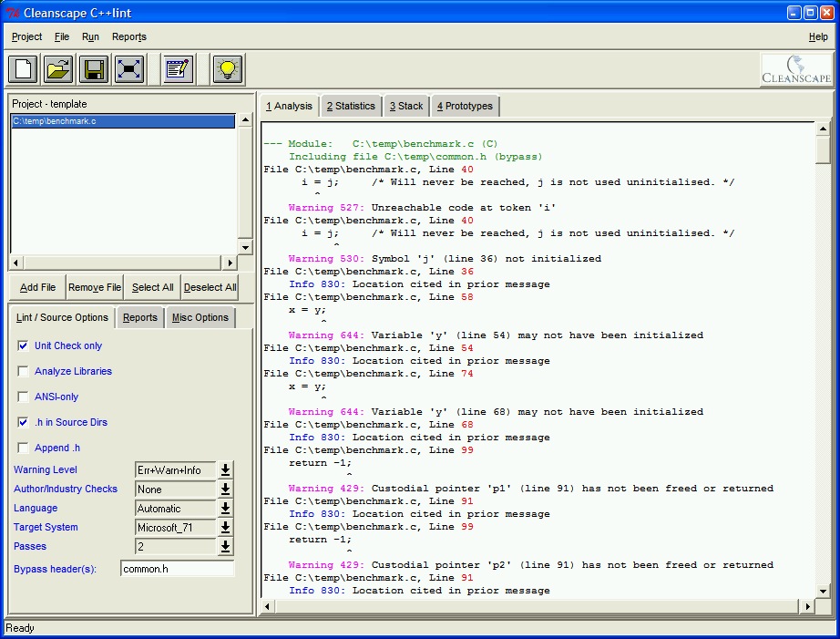Open the Passes dropdown arrow
Viewport: 840px width, 639px height.
point(226,546)
